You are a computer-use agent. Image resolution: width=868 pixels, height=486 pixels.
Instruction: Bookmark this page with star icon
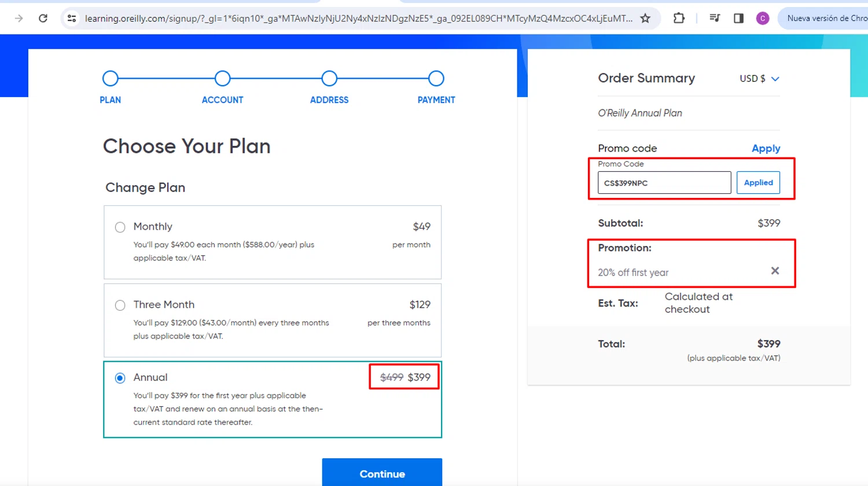coord(645,19)
